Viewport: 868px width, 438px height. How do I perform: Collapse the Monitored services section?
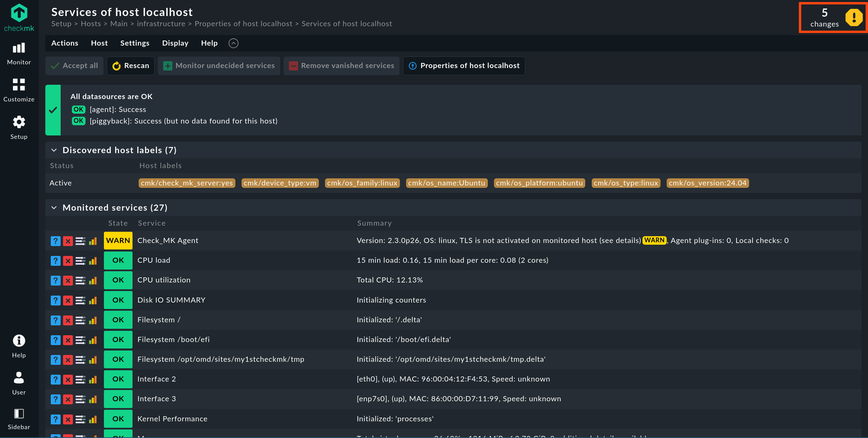click(54, 208)
